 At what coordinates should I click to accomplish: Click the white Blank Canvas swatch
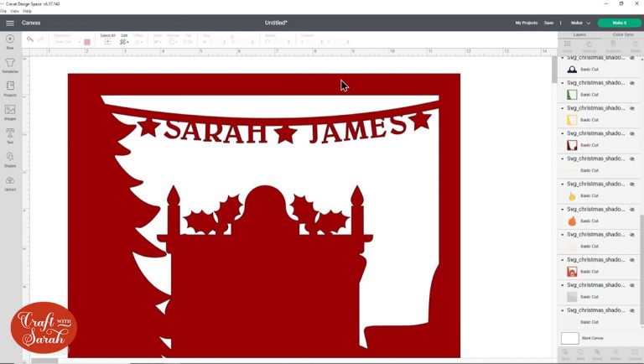click(569, 338)
